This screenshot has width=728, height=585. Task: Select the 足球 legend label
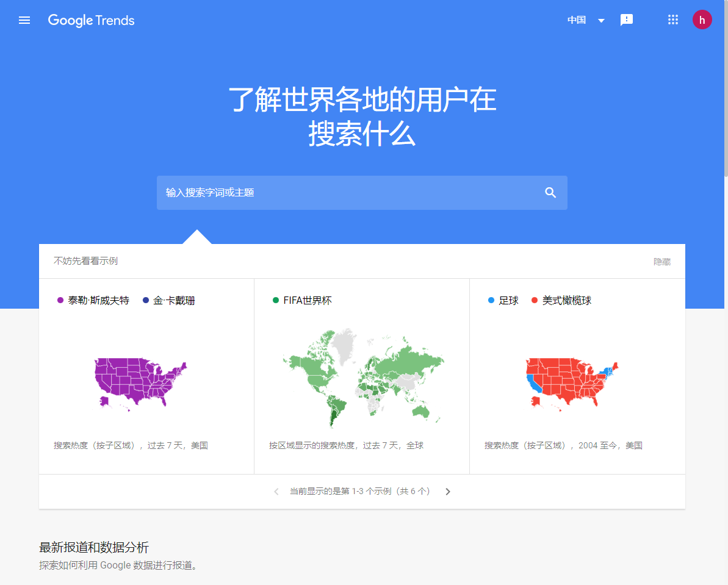click(x=508, y=300)
